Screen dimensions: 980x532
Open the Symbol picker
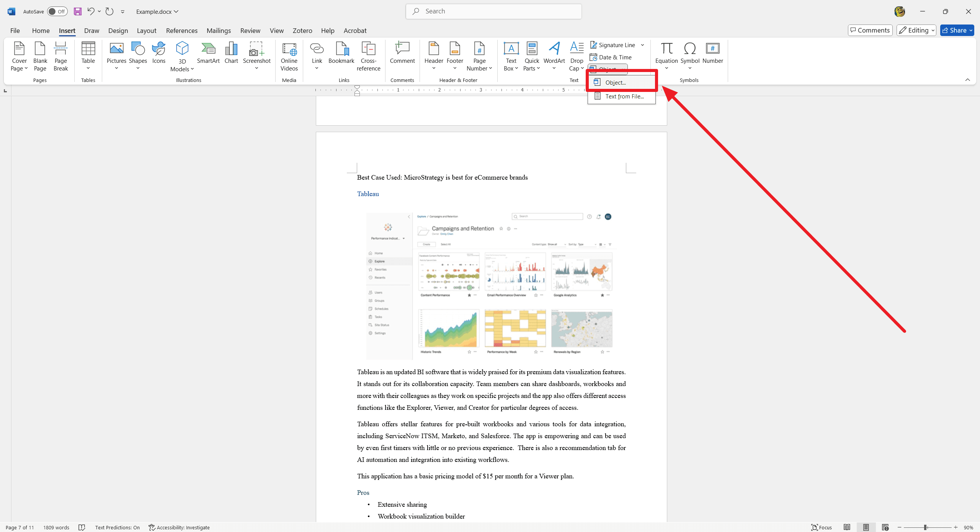click(x=690, y=56)
